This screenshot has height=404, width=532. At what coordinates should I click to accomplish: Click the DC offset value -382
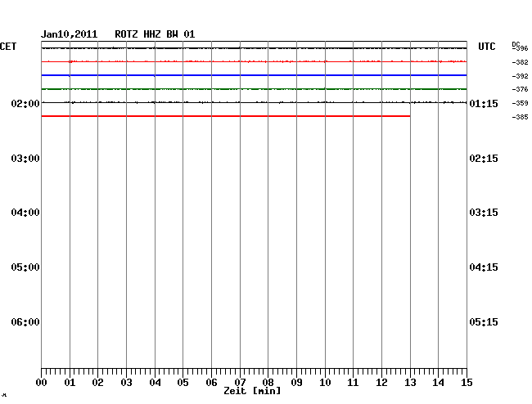520,62
